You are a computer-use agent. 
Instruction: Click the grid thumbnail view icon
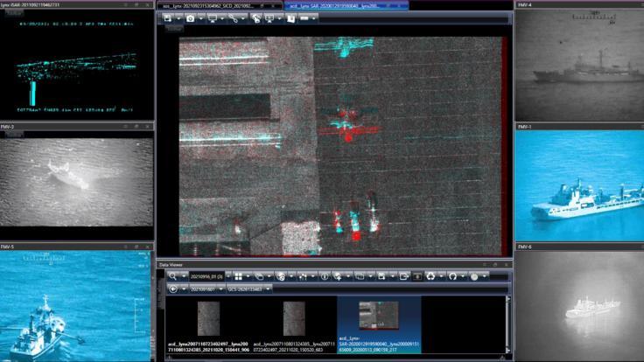(238, 276)
